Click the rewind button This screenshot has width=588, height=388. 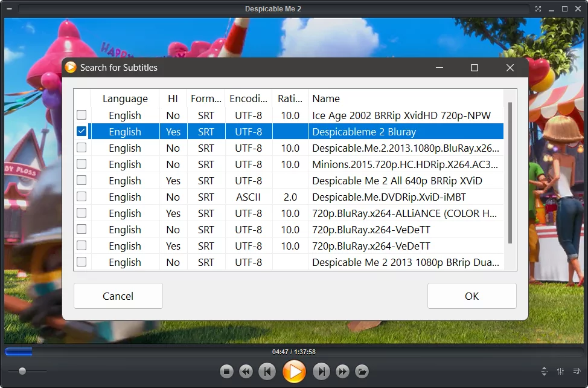(x=246, y=372)
